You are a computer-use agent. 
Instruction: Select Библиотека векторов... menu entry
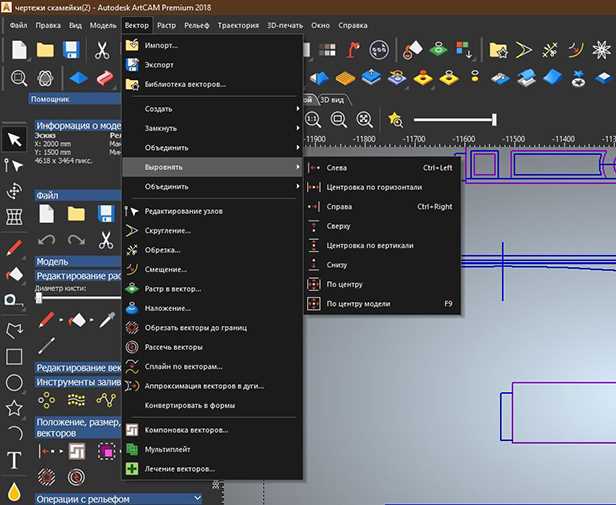point(212,84)
